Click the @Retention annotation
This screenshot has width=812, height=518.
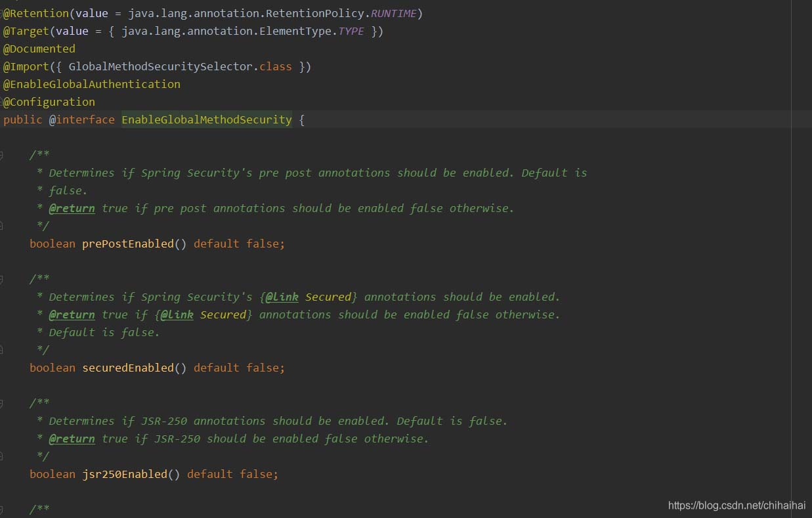click(36, 13)
